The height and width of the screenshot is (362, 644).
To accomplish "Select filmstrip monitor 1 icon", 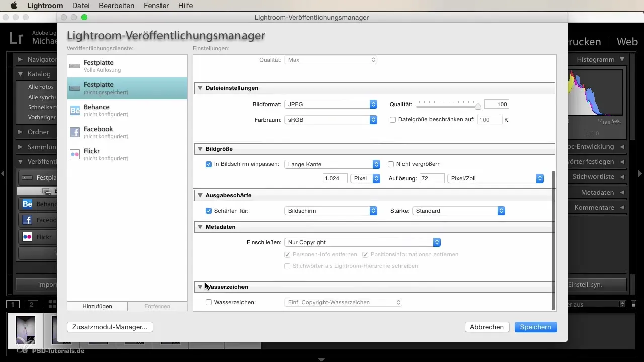I will [13, 304].
